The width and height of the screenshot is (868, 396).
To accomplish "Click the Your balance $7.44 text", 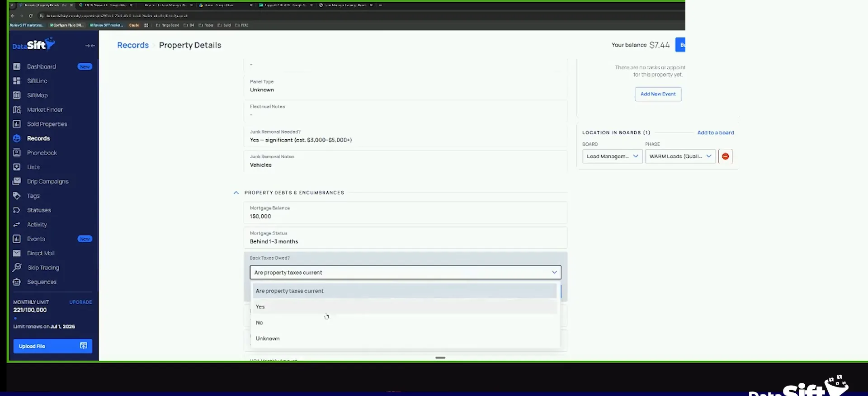I will pos(640,45).
